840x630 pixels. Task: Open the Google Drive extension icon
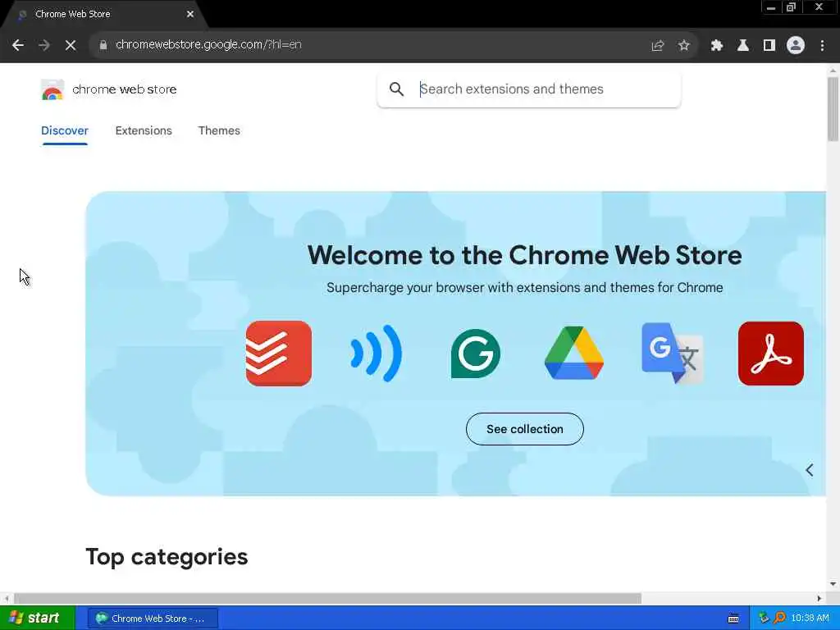pyautogui.click(x=573, y=353)
